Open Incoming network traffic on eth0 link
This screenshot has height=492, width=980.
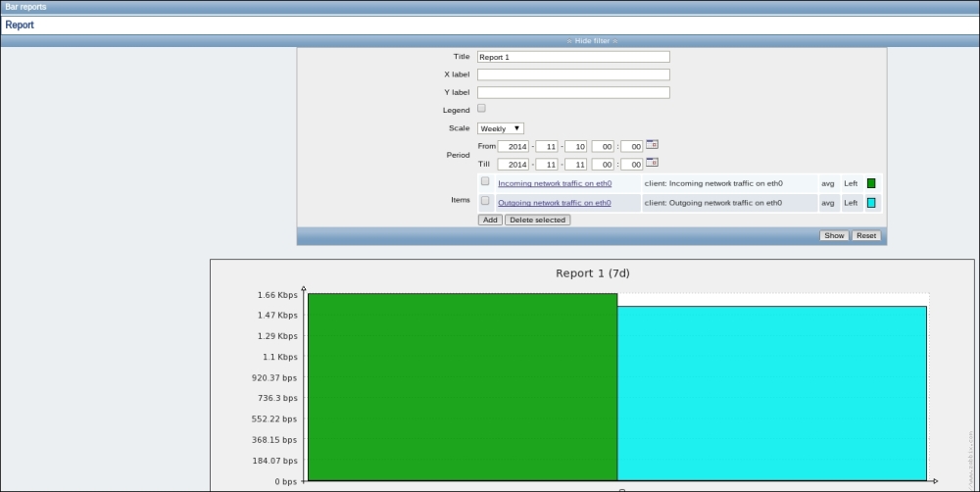(x=555, y=183)
